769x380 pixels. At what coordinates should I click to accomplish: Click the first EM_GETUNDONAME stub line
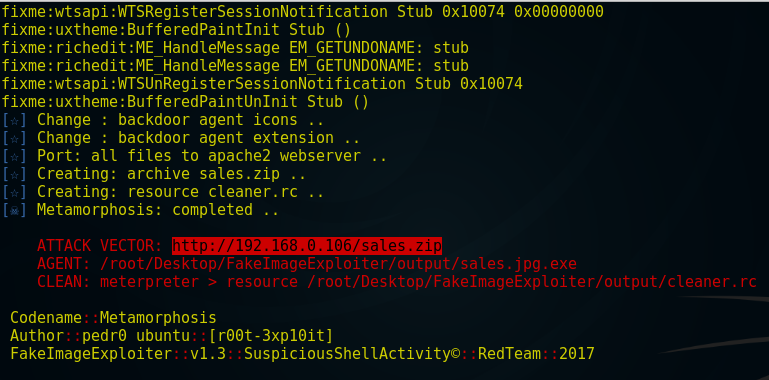(x=235, y=48)
